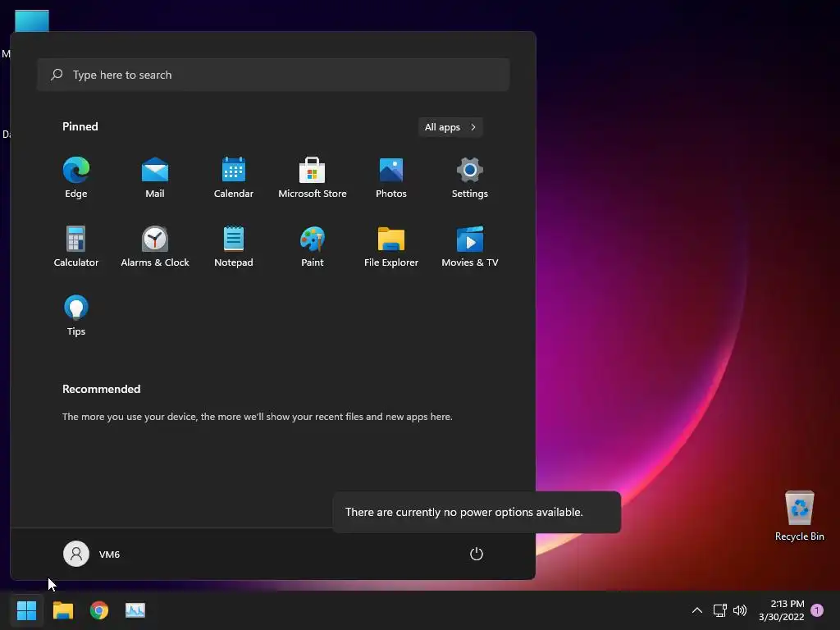This screenshot has height=630, width=840.
Task: Open the Calendar app
Action: [x=234, y=178]
